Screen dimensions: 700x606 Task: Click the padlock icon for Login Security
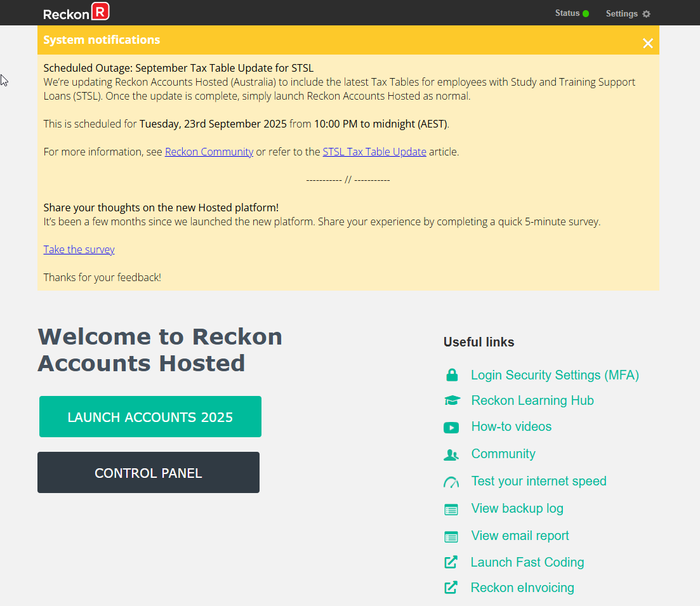pos(452,375)
